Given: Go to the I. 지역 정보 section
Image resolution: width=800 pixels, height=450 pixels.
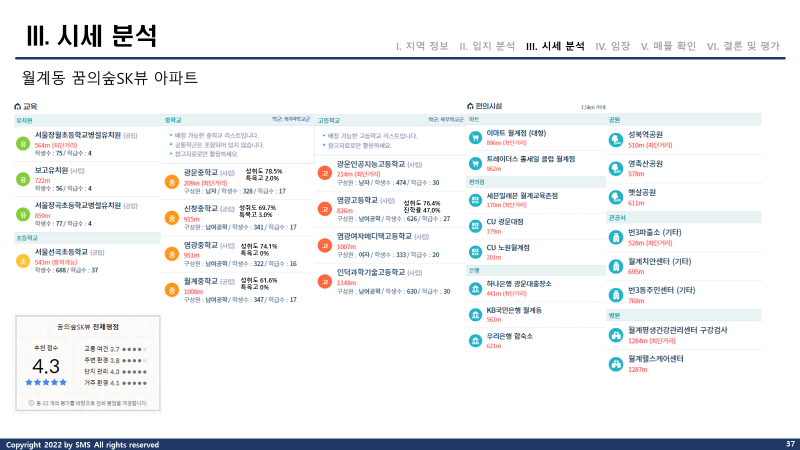Looking at the screenshot, I should (422, 46).
